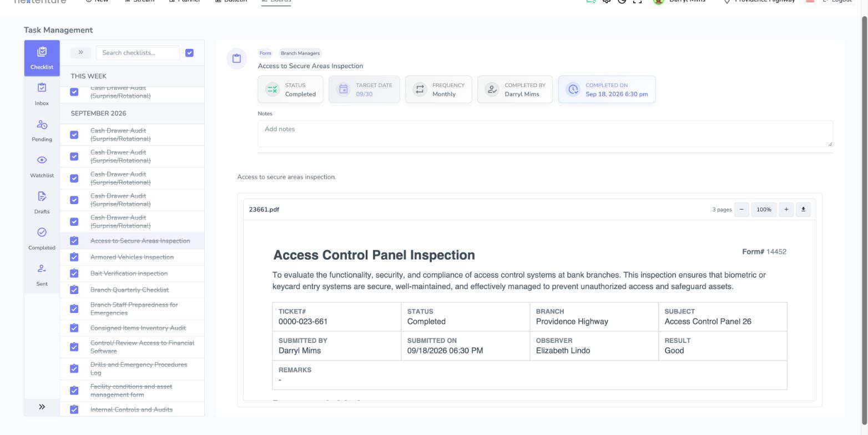Open the Watchlist eye icon

tap(42, 160)
